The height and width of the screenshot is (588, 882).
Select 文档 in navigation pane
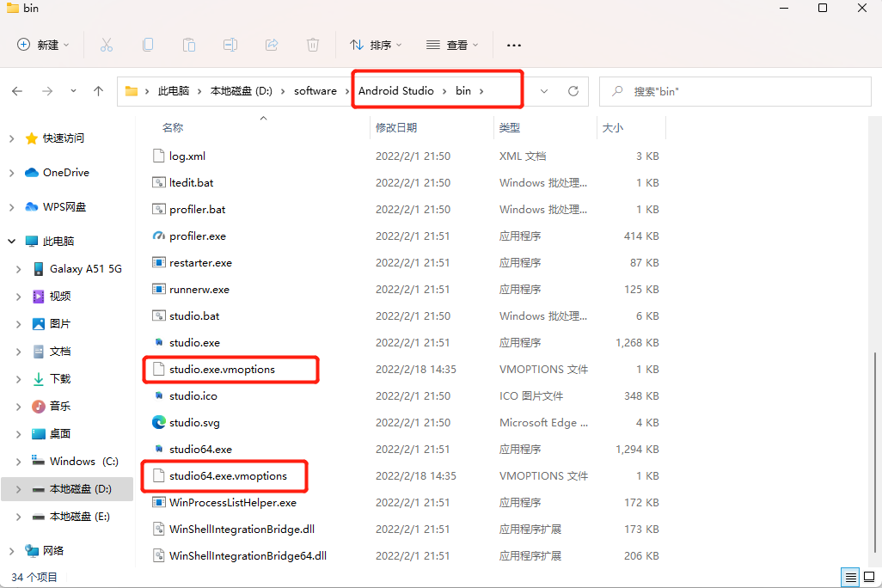[60, 352]
